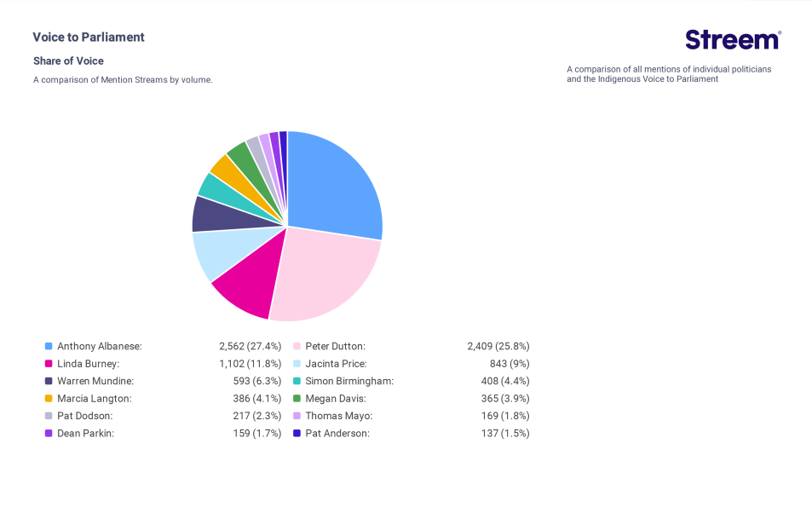Click the 'Pat Dodson:' legend label
Screen dimensions: 812x507
85,416
